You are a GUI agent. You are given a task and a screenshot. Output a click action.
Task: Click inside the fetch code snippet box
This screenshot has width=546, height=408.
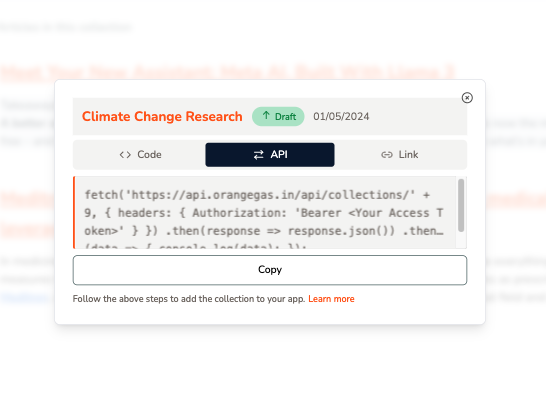pos(265,213)
